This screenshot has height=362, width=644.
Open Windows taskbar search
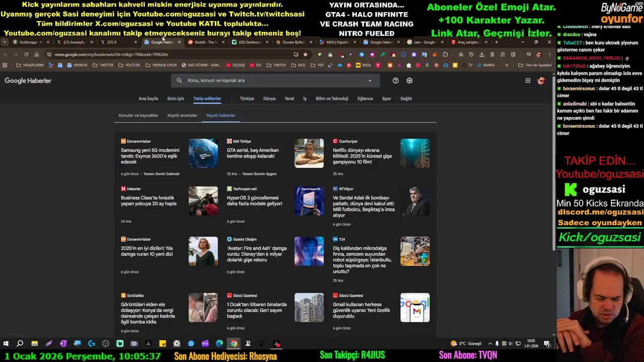(x=20, y=344)
